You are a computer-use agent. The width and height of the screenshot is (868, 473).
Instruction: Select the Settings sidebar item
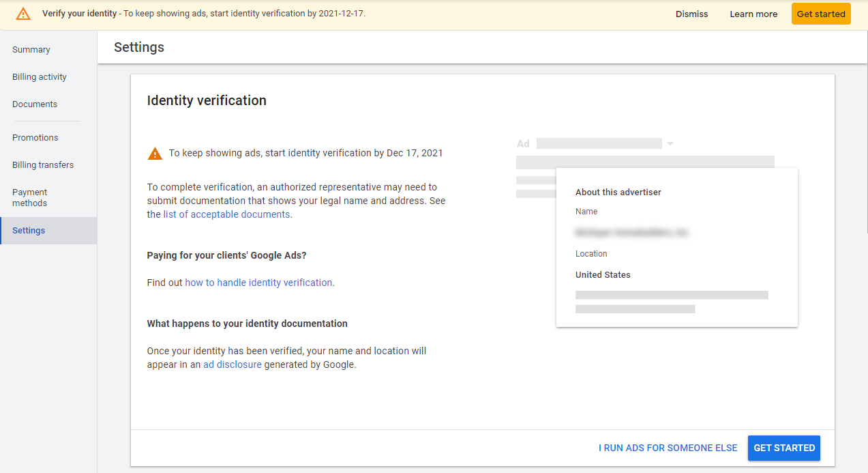[x=29, y=231]
